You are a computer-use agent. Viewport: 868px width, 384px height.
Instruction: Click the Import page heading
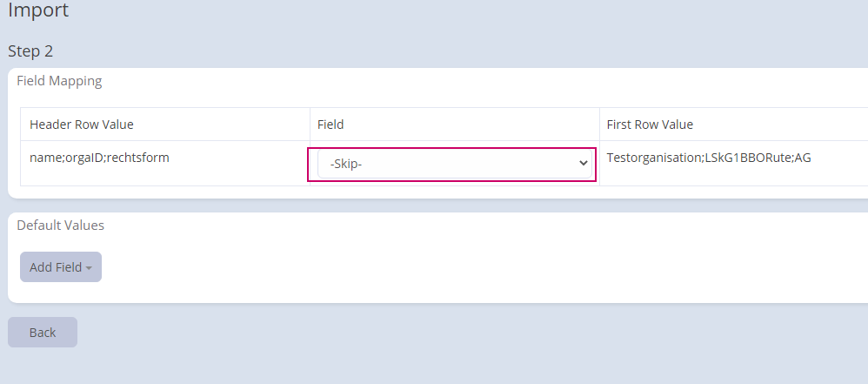pyautogui.click(x=38, y=11)
